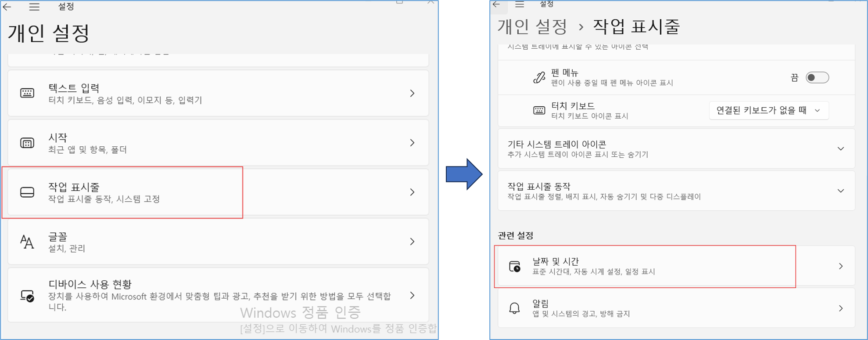The width and height of the screenshot is (868, 340).
Task: Click the chevron on the 디바이스 사용 현황 row
Action: [412, 296]
